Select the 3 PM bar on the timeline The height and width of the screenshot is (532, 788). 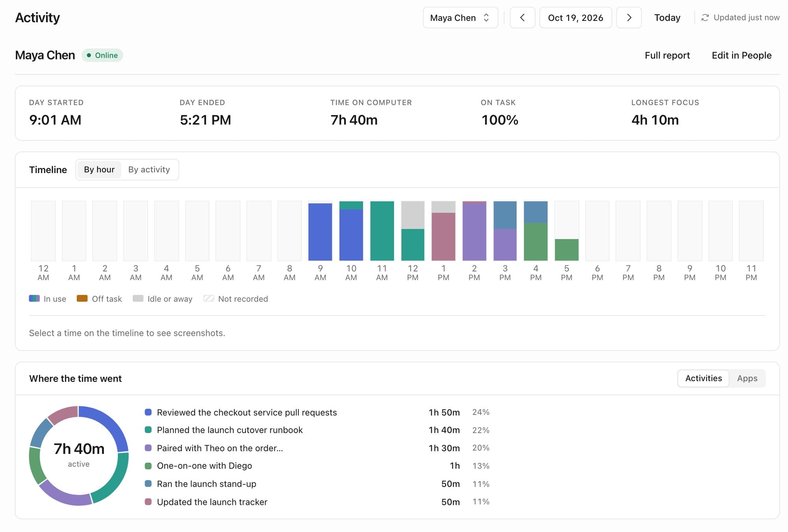(x=505, y=231)
